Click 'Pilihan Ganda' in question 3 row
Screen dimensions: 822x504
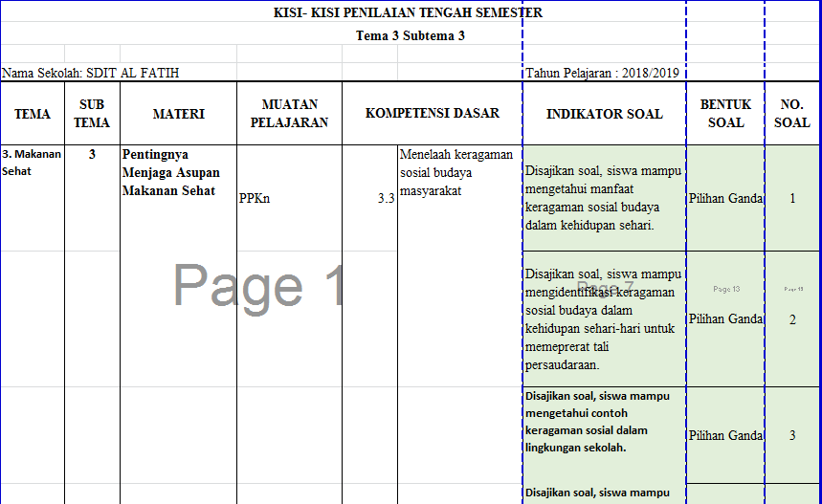click(x=725, y=435)
